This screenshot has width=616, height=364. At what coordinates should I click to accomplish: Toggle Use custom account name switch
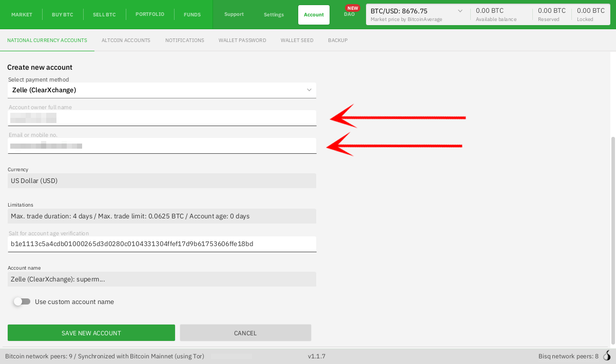pos(22,301)
